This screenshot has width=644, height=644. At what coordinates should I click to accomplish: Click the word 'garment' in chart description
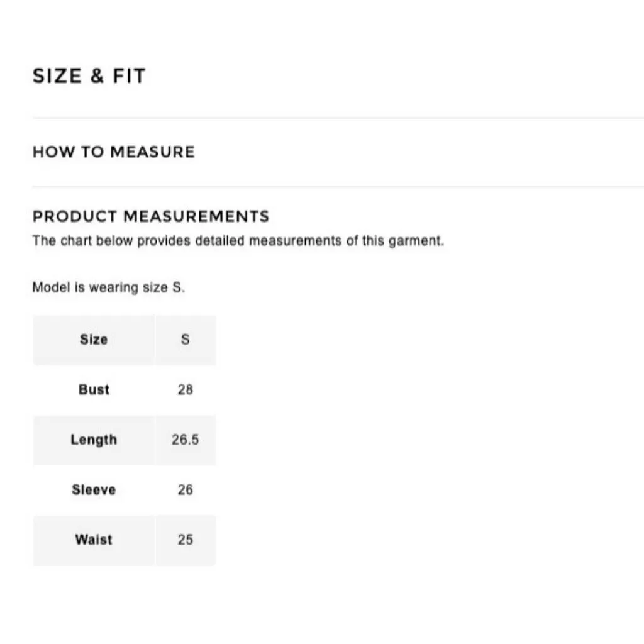coord(416,241)
